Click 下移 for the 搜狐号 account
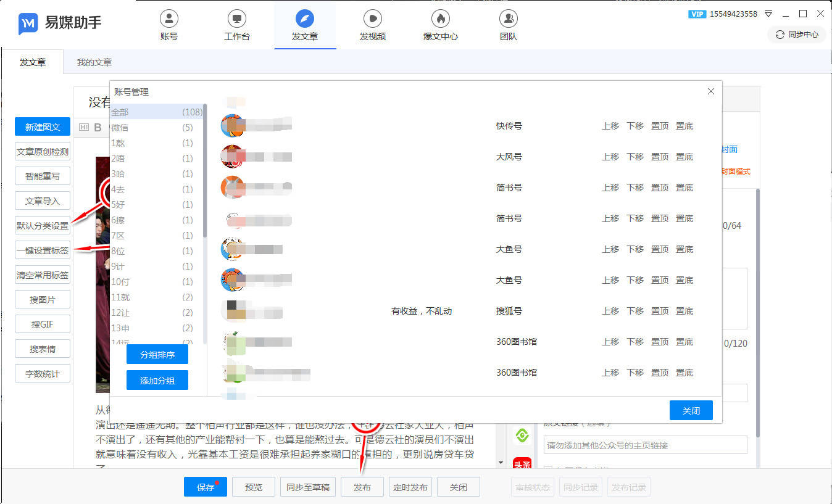The height and width of the screenshot is (504, 832). pyautogui.click(x=634, y=311)
